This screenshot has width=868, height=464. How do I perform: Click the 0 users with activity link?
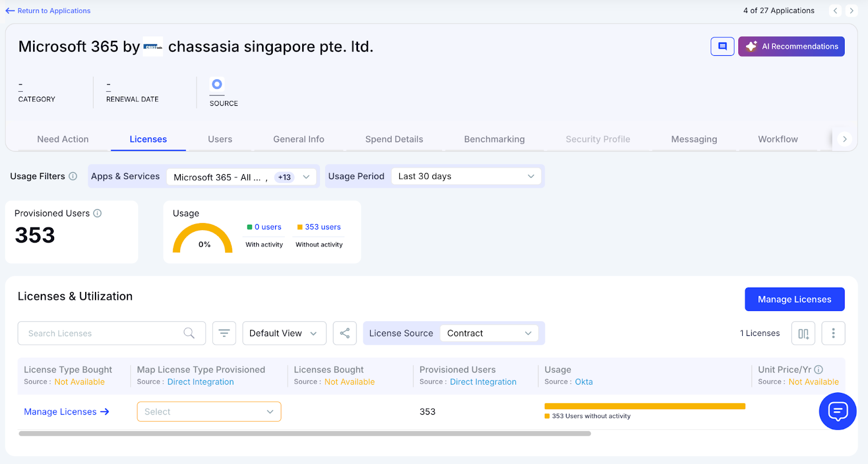(x=268, y=227)
